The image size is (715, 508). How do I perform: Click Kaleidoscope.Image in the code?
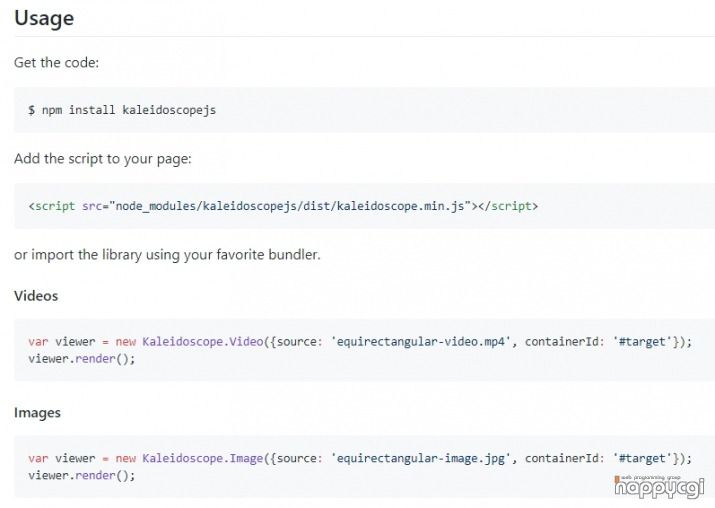tap(202, 459)
